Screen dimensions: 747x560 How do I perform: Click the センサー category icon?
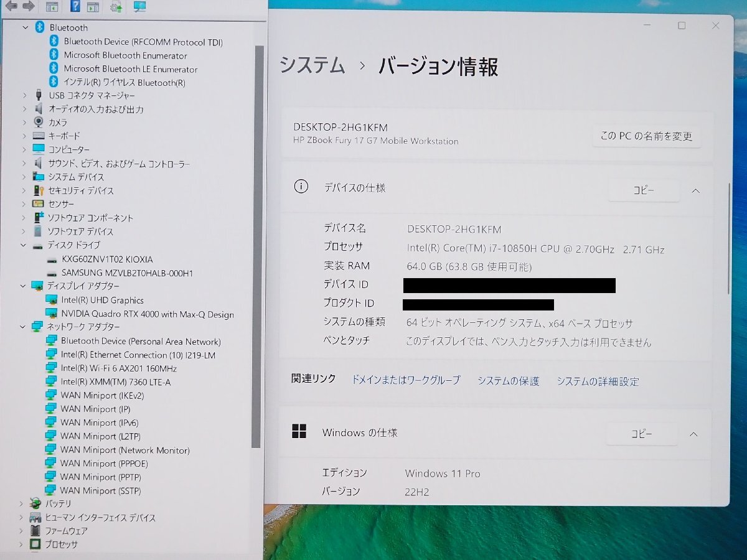tap(39, 204)
